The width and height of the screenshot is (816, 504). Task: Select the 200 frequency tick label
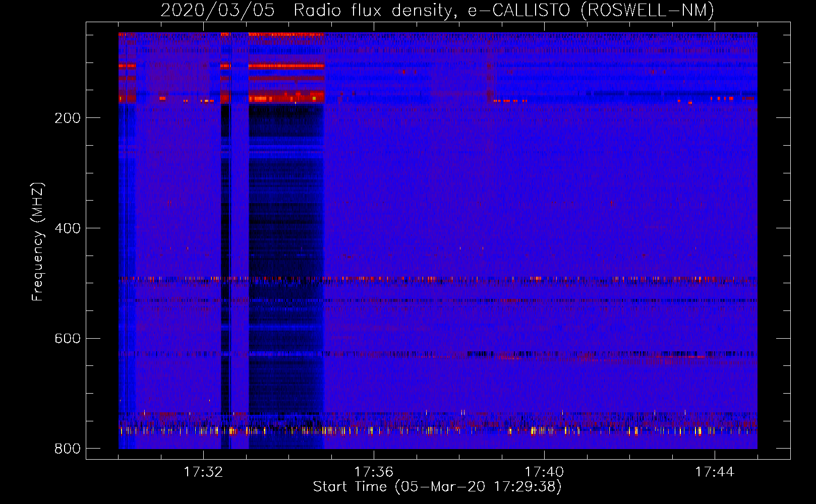68,118
